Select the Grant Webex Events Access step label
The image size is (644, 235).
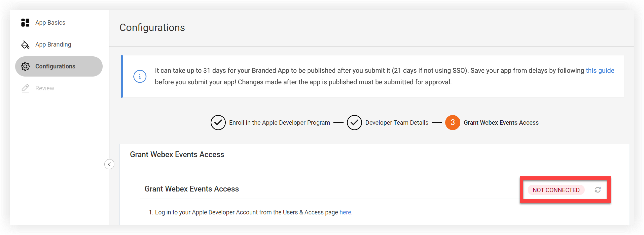coord(501,123)
